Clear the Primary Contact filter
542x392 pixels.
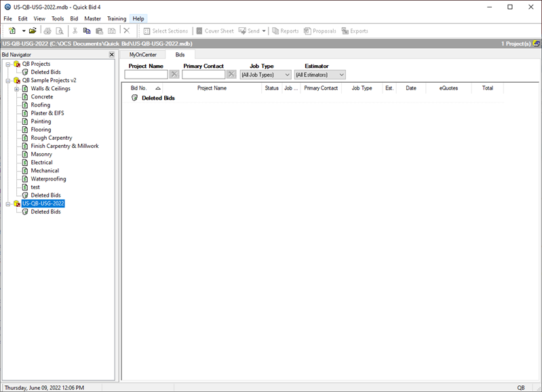click(231, 75)
